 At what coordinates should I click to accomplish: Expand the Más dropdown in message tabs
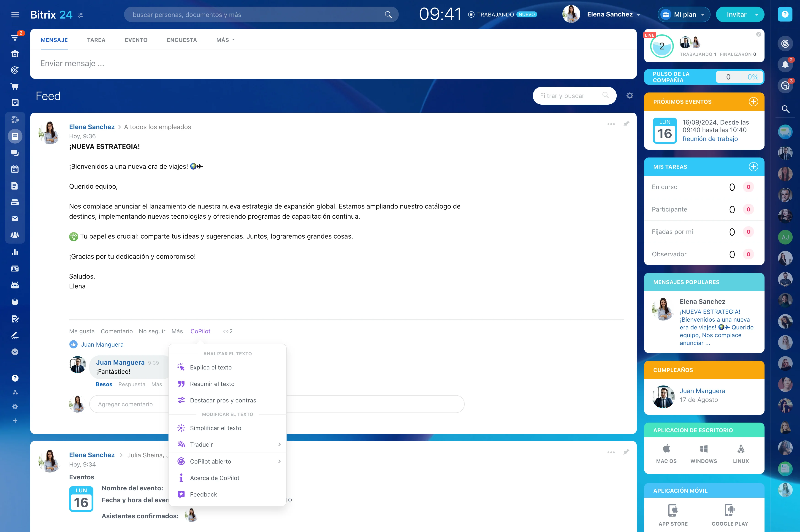click(x=225, y=40)
